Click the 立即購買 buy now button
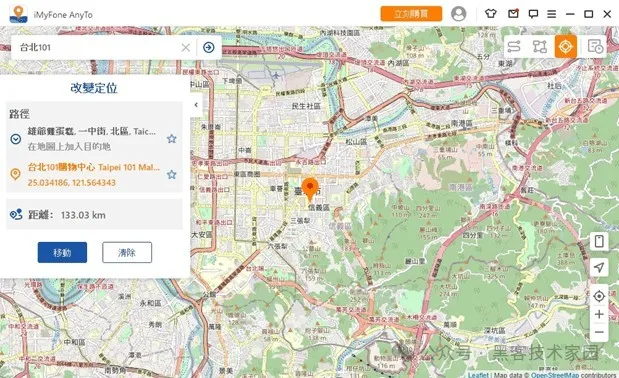Viewport: 619px width, 378px height. point(411,14)
